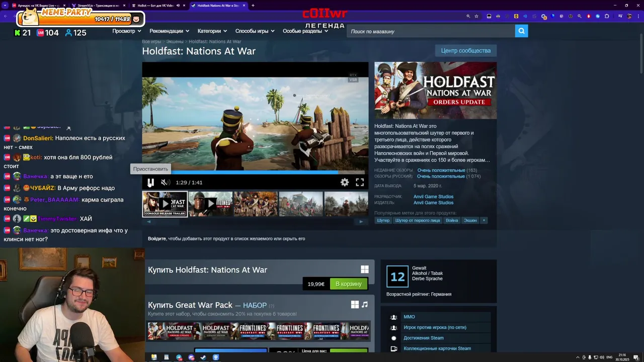
Task: Expand the Рекомендации menu
Action: pos(169,31)
